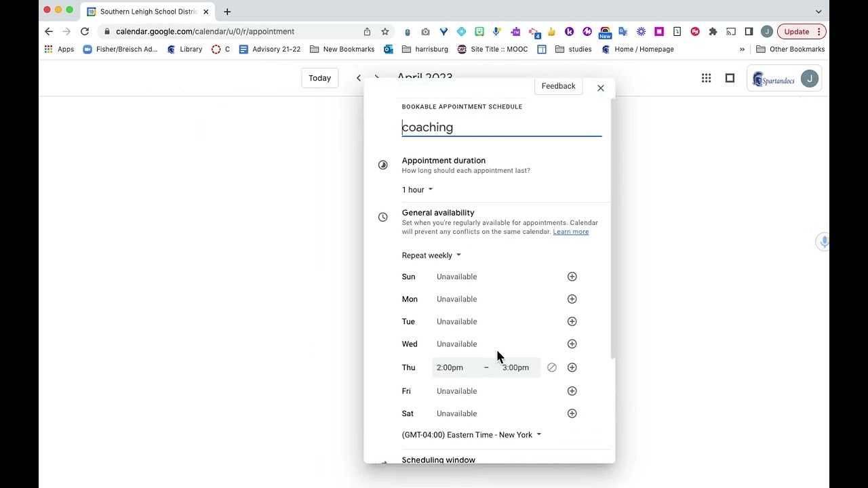The image size is (868, 488).
Task: Open a new browser tab
Action: [227, 12]
